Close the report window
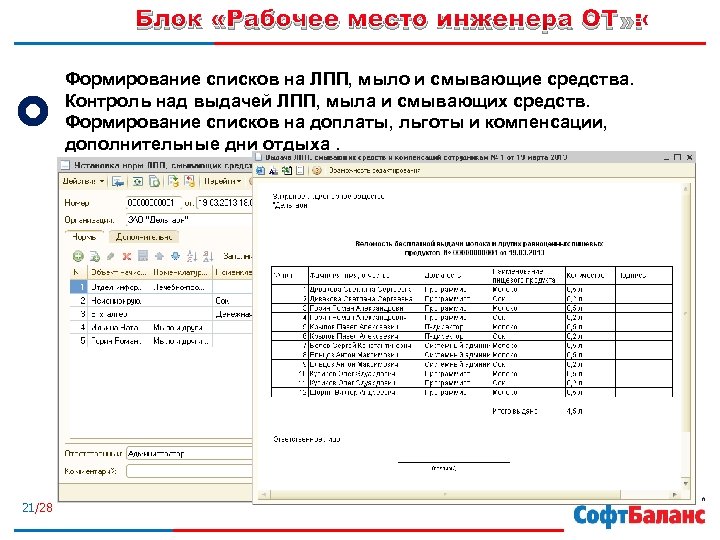This screenshot has width=720, height=540. point(689,158)
